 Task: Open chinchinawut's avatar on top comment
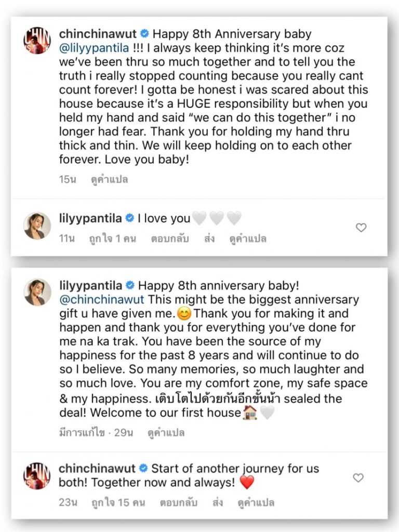pyautogui.click(x=37, y=41)
